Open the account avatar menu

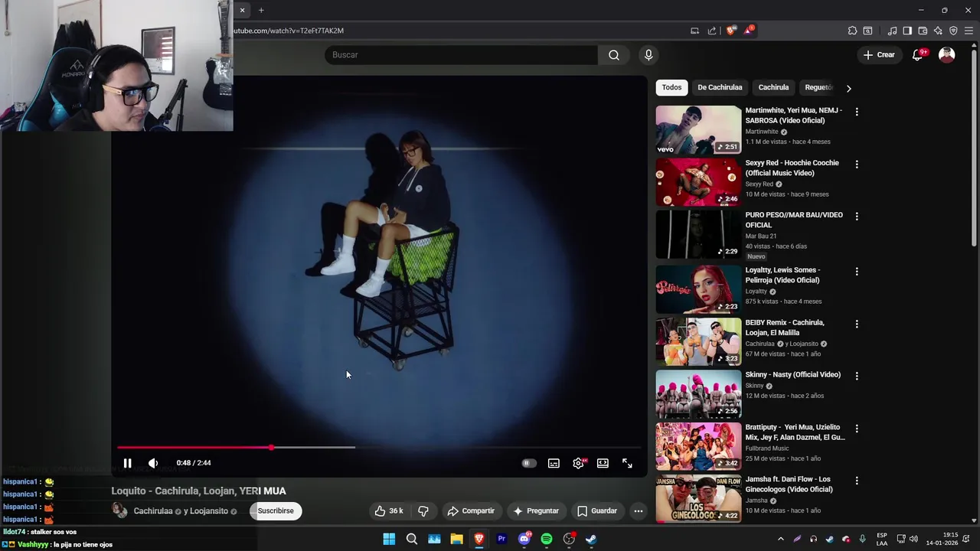click(947, 55)
